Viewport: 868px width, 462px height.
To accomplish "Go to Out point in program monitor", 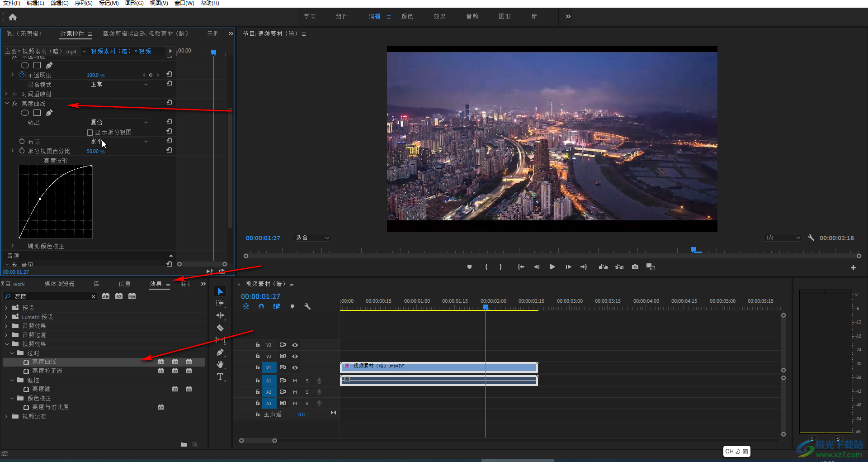I will pyautogui.click(x=584, y=267).
